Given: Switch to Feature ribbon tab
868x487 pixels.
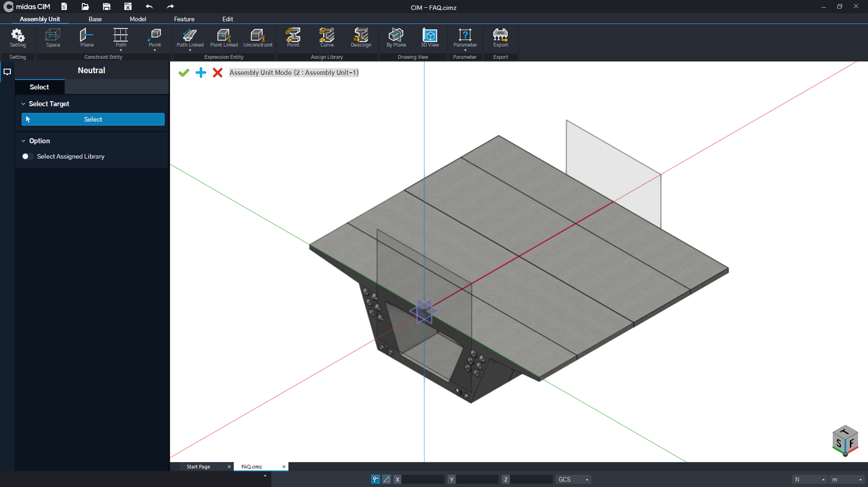Looking at the screenshot, I should pyautogui.click(x=184, y=19).
